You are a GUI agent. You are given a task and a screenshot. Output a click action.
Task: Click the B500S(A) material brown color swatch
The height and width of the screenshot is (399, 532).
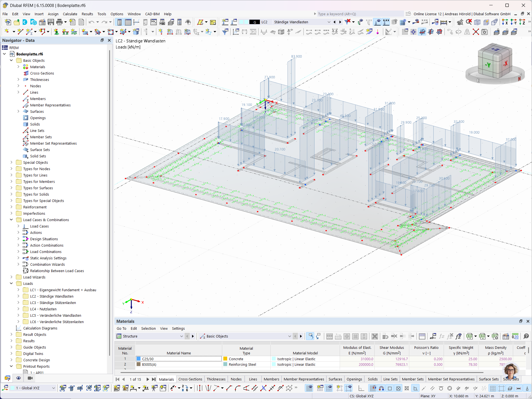[x=139, y=364]
